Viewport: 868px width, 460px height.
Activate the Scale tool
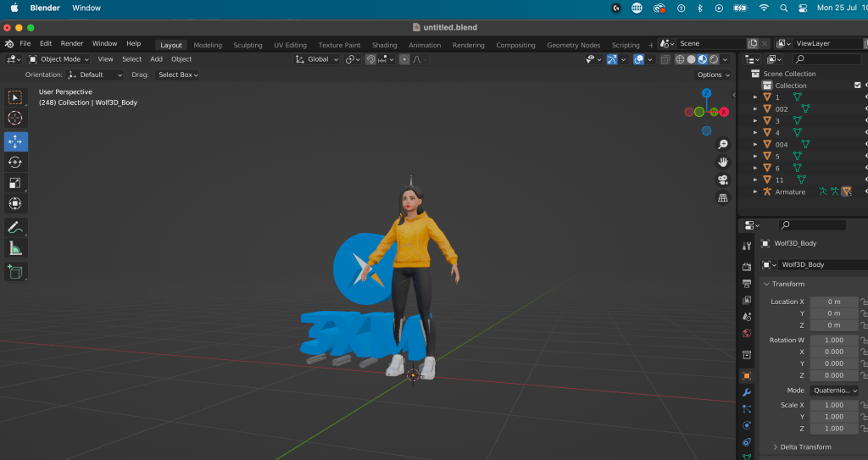click(x=15, y=183)
